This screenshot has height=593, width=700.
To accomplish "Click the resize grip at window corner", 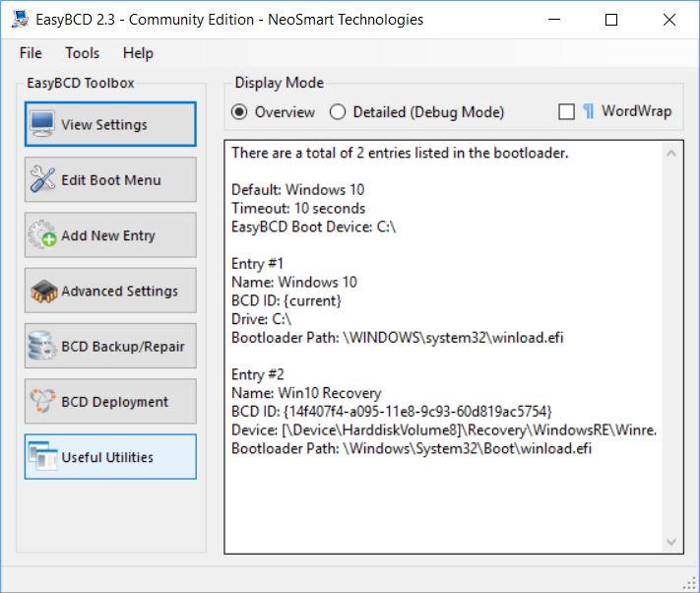I will click(690, 583).
